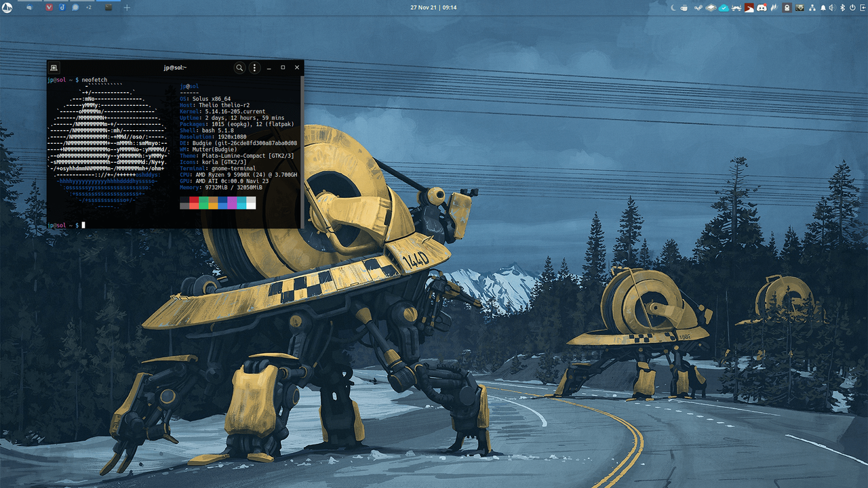Focus the terminal icon in the taskbar
The height and width of the screenshot is (488, 868).
108,7
